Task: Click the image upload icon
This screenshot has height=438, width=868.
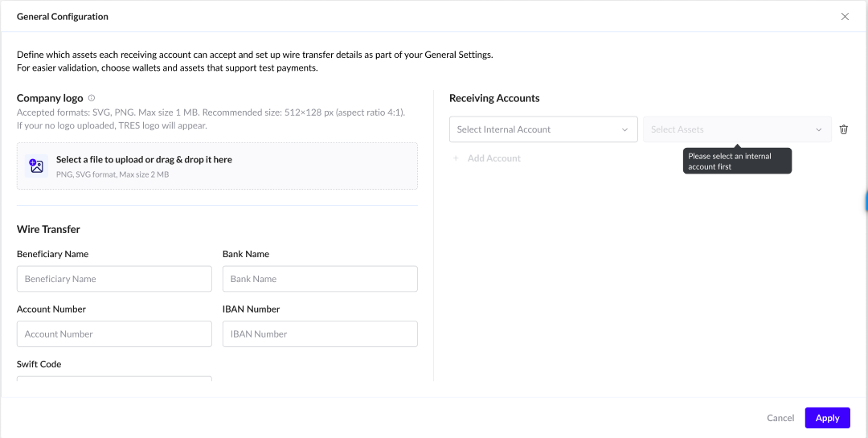Action: point(36,166)
